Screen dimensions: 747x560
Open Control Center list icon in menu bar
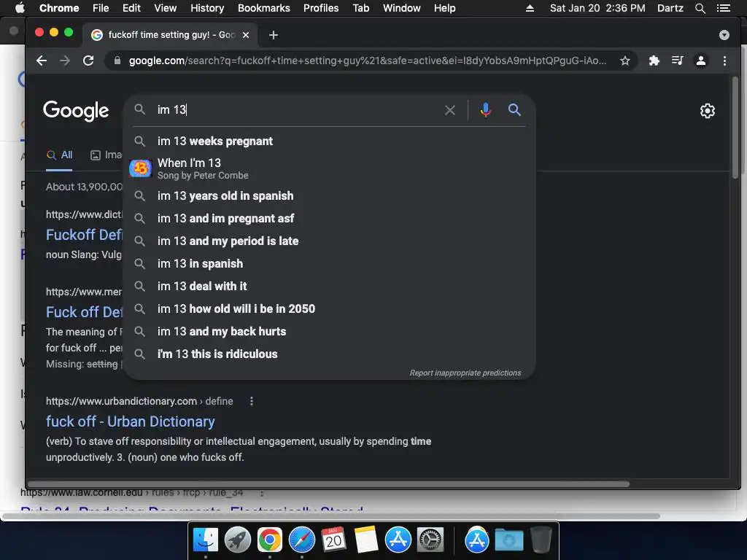coord(723,8)
